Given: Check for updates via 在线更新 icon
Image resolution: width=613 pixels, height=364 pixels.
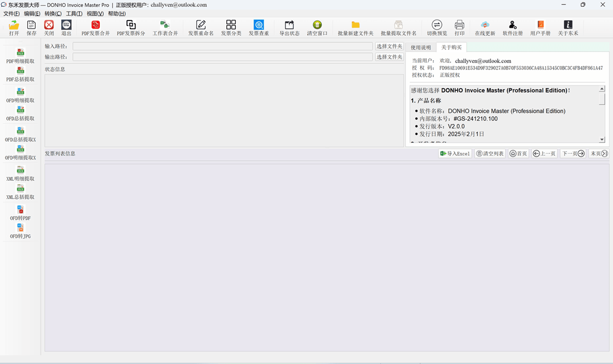Looking at the screenshot, I should tap(485, 28).
